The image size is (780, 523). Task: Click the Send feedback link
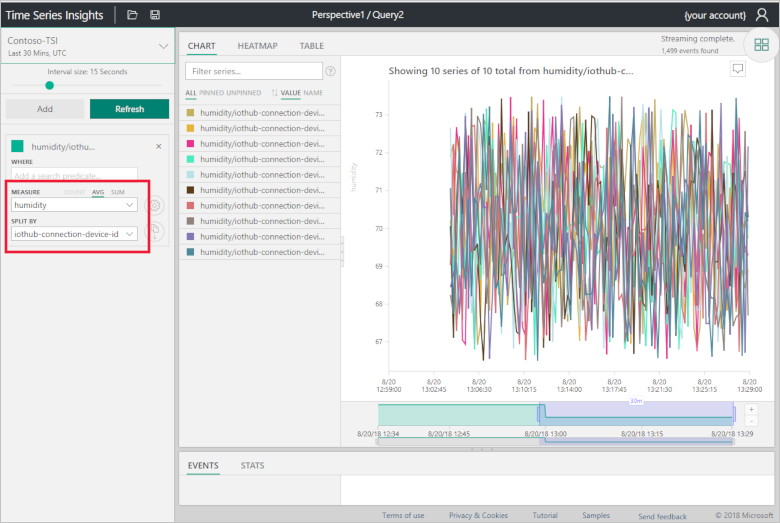pos(663,516)
